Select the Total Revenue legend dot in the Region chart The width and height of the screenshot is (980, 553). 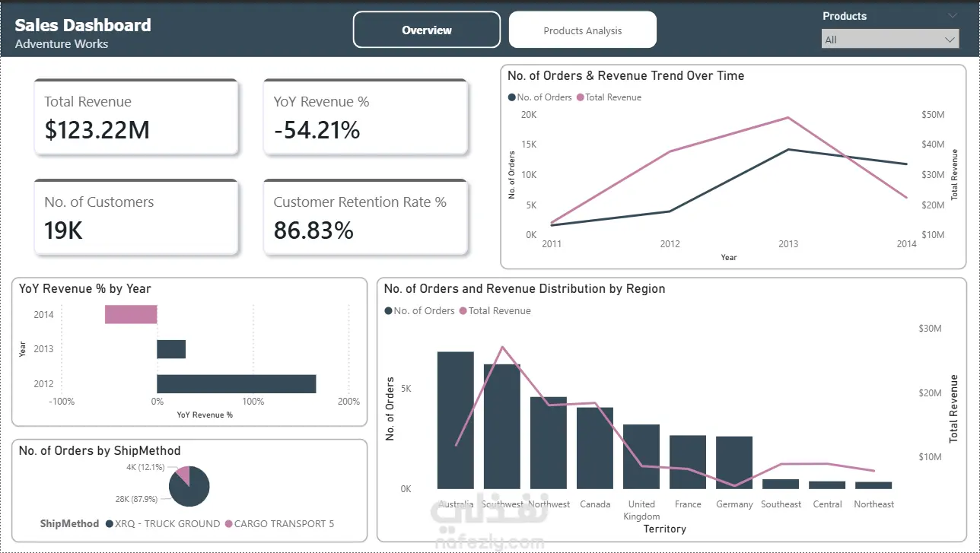point(463,311)
